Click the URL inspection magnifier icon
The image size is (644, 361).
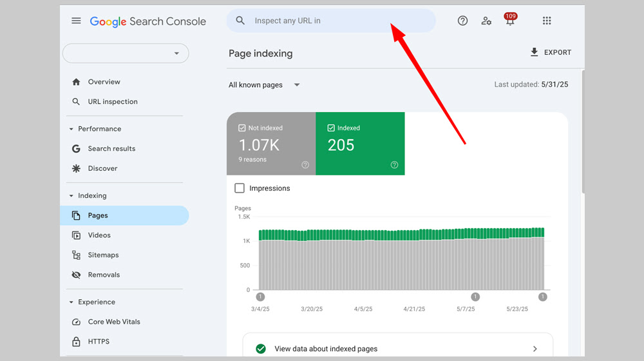coord(76,102)
